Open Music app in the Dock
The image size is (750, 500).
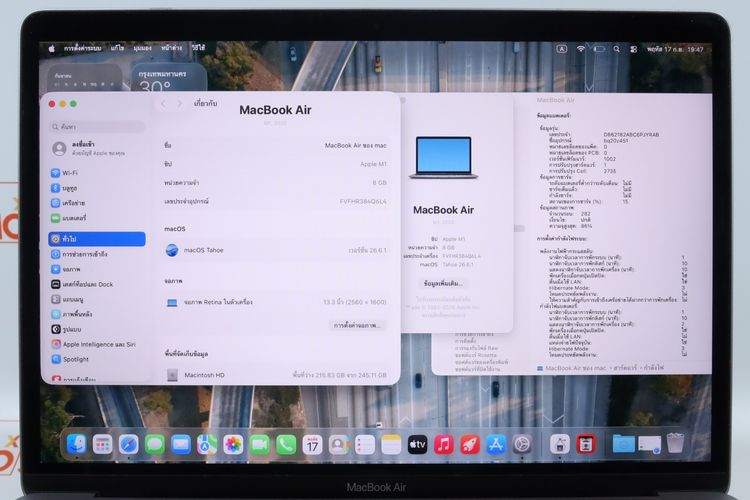pos(443,445)
